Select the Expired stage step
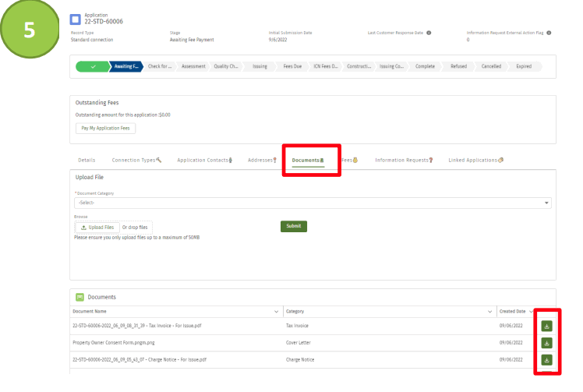The image size is (583, 392). [524, 66]
